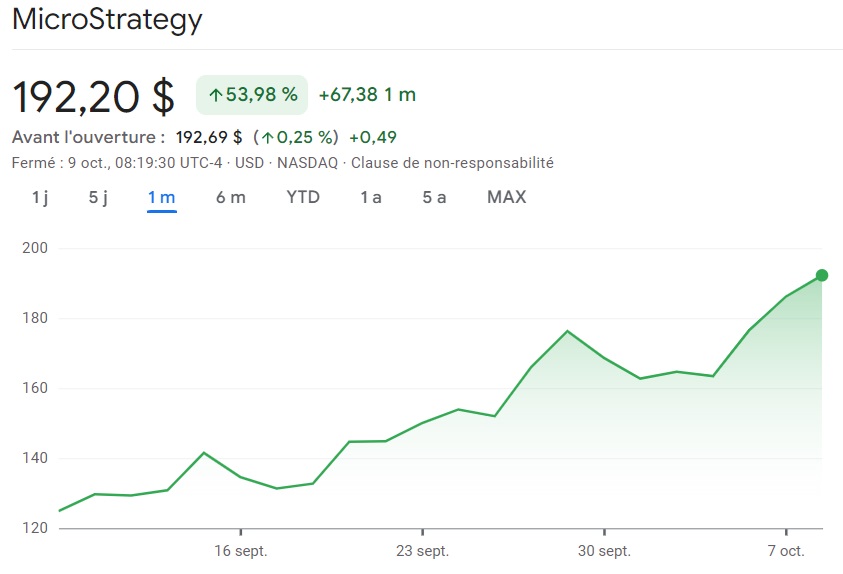Image resolution: width=843 pixels, height=574 pixels.
Task: Click the 192,20 $ price figure
Action: point(94,97)
